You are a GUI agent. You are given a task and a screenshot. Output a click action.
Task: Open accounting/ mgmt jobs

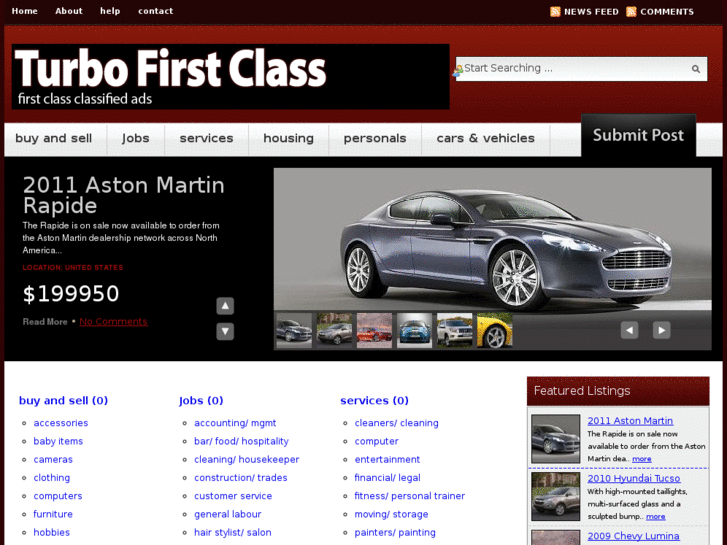point(235,423)
